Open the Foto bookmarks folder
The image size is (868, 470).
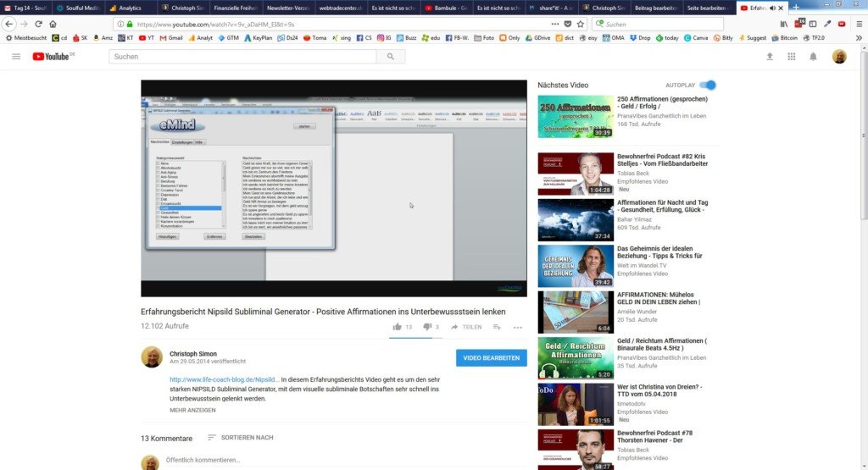pos(484,38)
